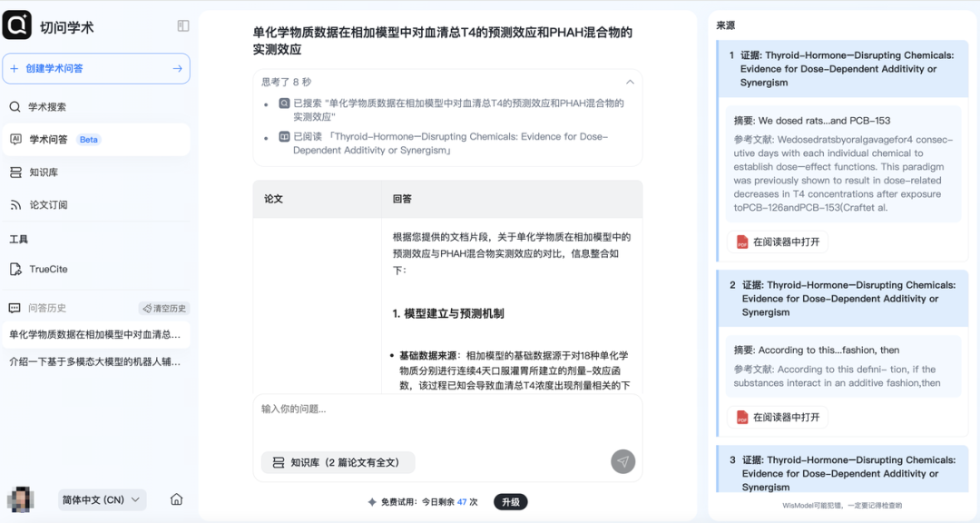Toggle the sidebar collapse icon

[181, 26]
